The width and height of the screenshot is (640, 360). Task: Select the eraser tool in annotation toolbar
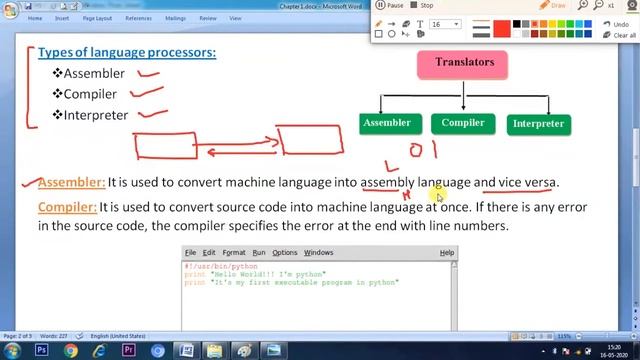[406, 24]
